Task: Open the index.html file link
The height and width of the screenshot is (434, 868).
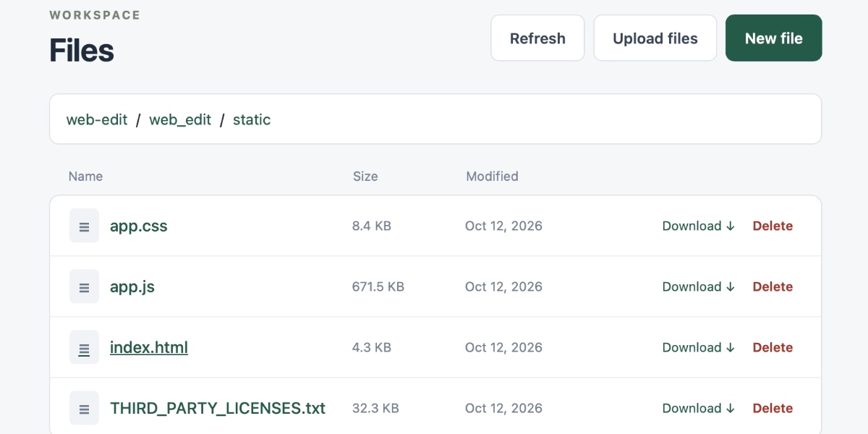Action: coord(149,347)
